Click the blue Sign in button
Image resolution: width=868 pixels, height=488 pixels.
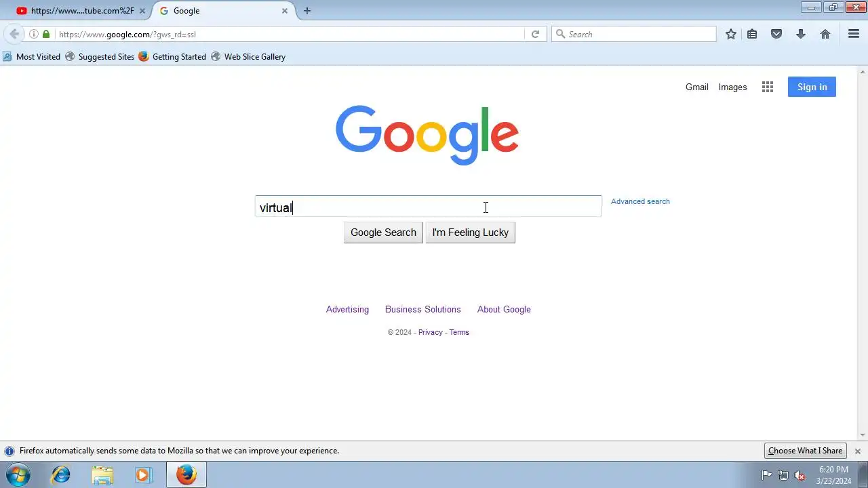point(812,87)
